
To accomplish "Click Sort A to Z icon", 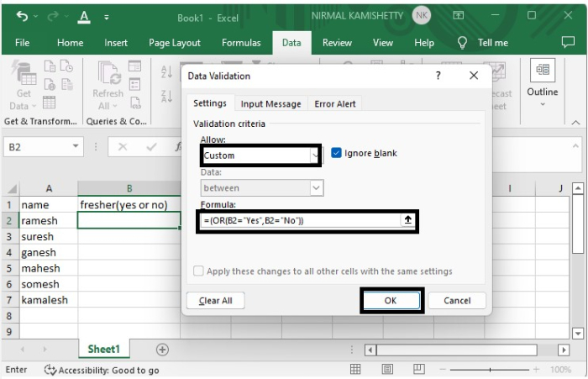I will point(166,71).
